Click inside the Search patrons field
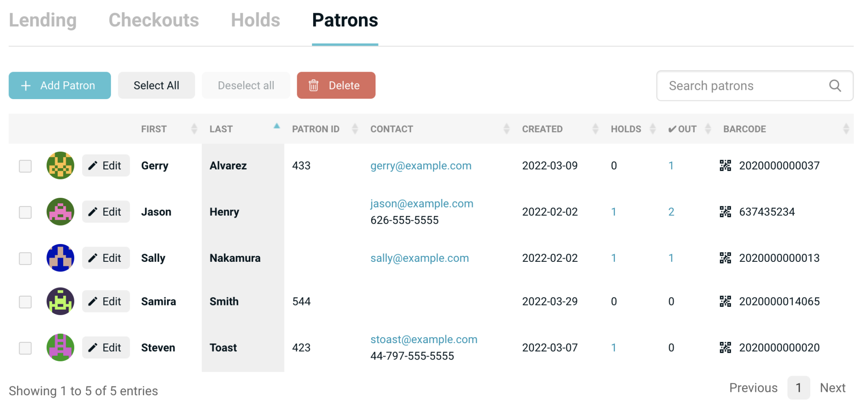The height and width of the screenshot is (413, 868). tap(742, 86)
